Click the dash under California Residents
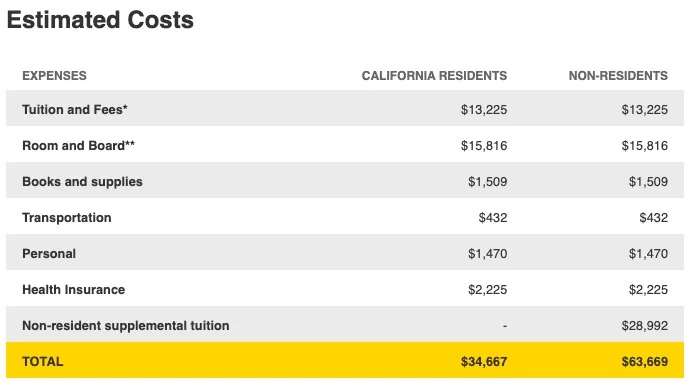 tap(505, 326)
